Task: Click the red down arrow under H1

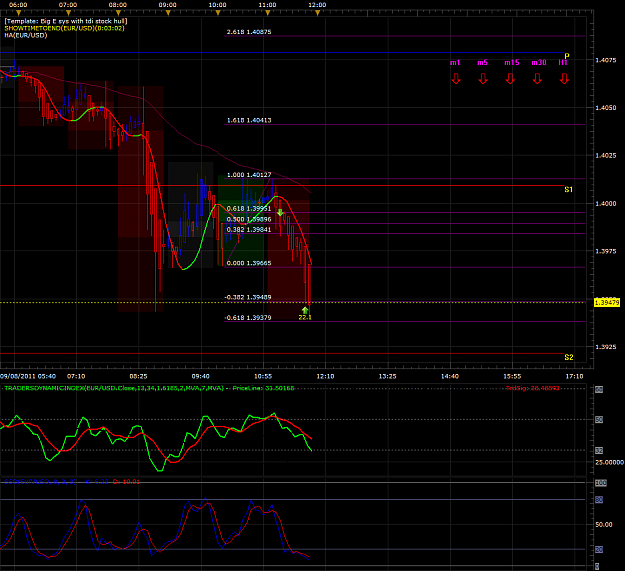Action: click(x=564, y=79)
